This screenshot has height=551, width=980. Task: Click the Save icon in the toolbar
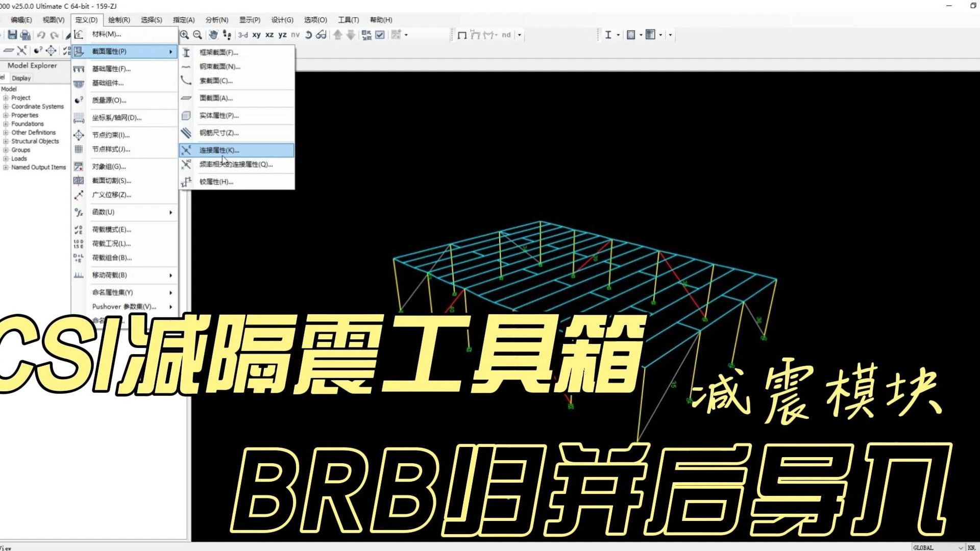12,35
